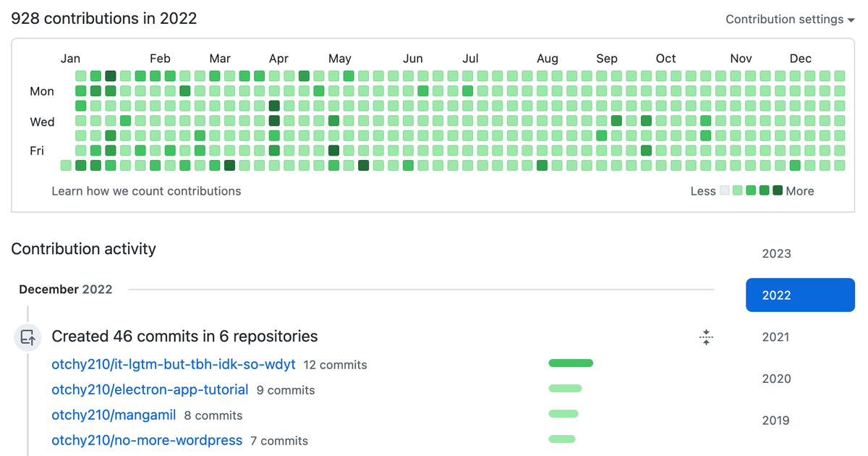The image size is (868, 456).
Task: Click the darkest green legend swatch next to More
Action: tap(778, 190)
